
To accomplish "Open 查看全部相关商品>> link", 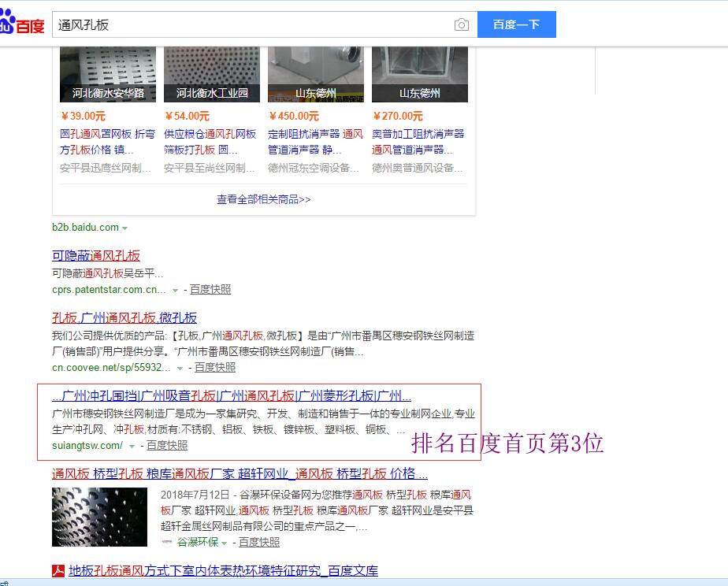I will tap(264, 199).
